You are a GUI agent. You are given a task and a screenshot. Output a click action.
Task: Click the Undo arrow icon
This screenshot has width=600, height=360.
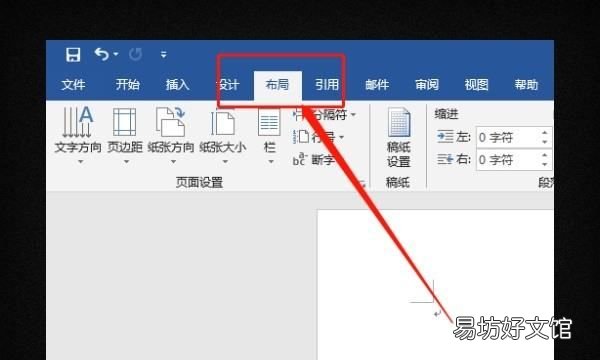click(102, 54)
